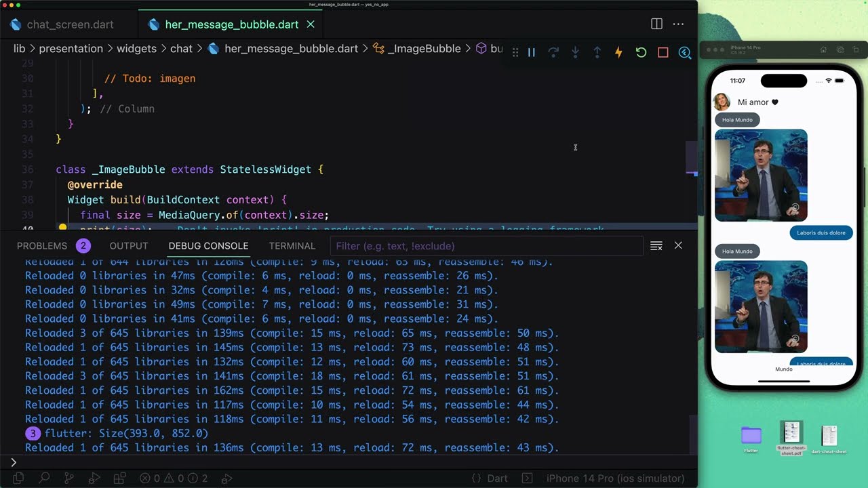Viewport: 868px width, 488px height.
Task: Rotate the simulator device icon
Action: click(x=856, y=49)
